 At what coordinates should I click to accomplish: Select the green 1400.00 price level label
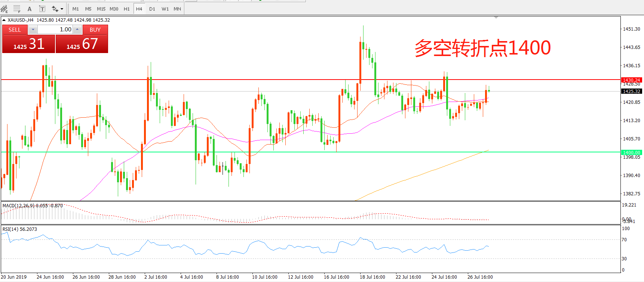click(x=631, y=152)
